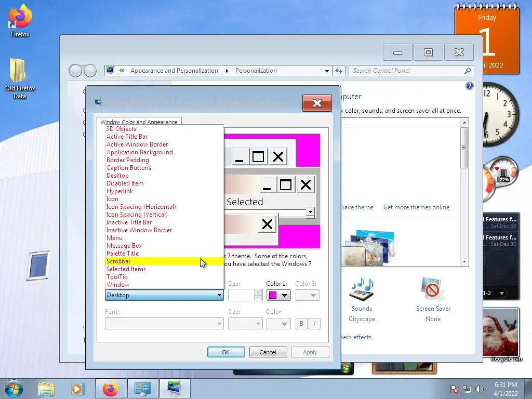Choose Border Padding in the dropdown list

tap(165, 160)
